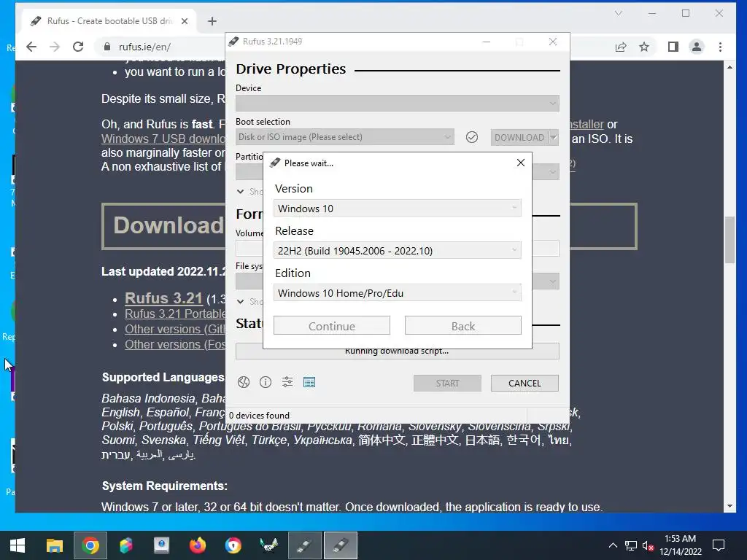Click the Continue button
This screenshot has width=747, height=560.
click(x=332, y=326)
